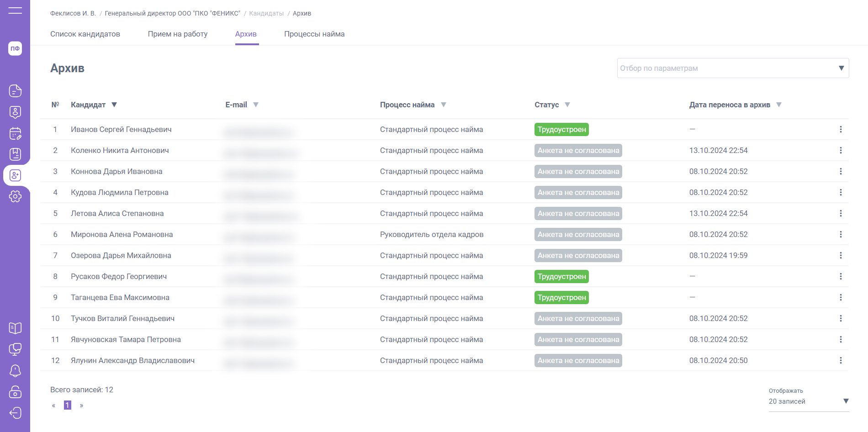Open actions menu for Иванов Сергей Геннадьевич
This screenshot has height=432, width=868.
(840, 129)
